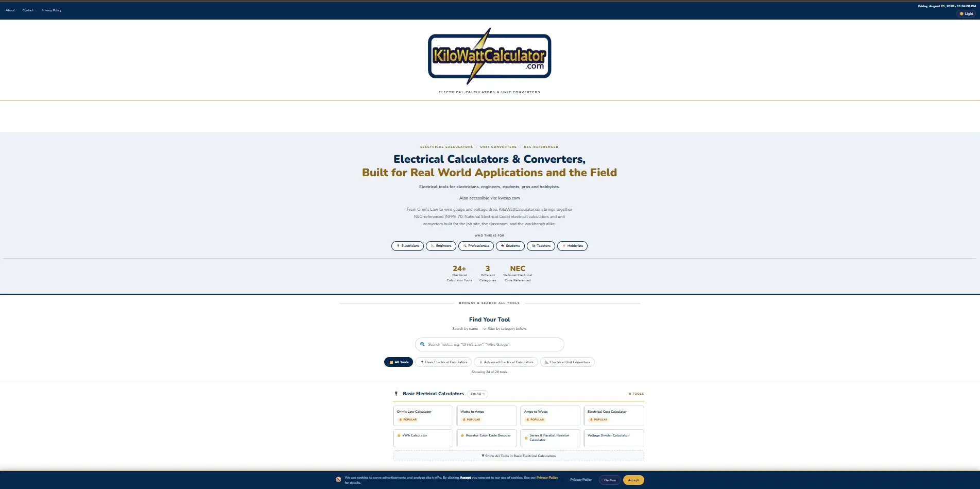Image resolution: width=980 pixels, height=489 pixels.
Task: Click star icon on Series & Parallel Resistor card
Action: pyautogui.click(x=526, y=438)
